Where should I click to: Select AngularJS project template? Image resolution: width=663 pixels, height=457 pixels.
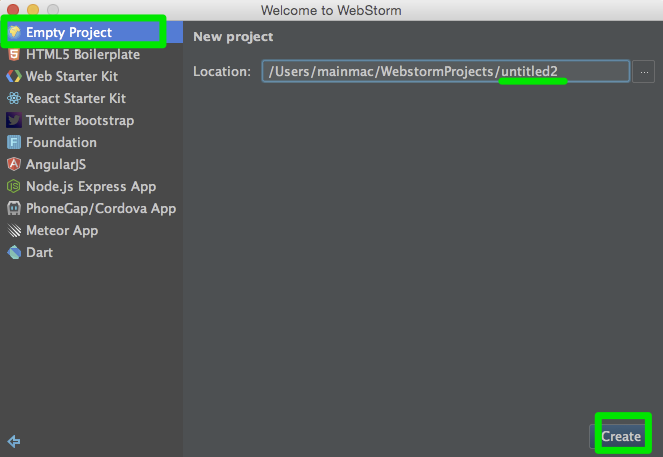point(91,164)
